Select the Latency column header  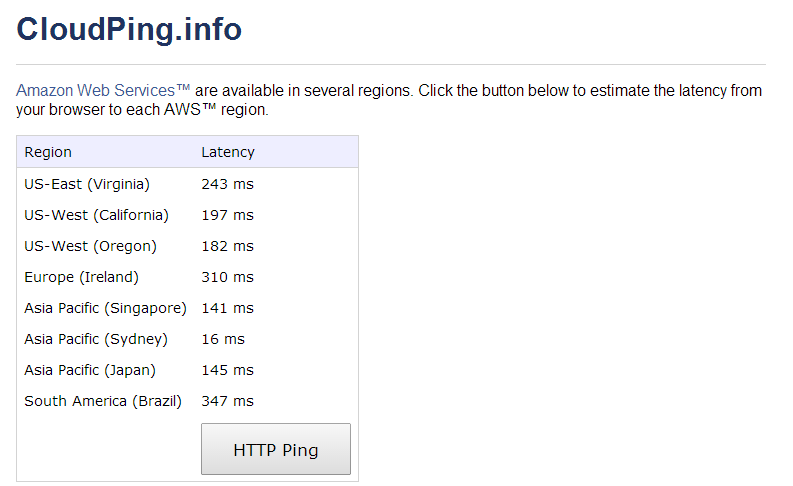pyautogui.click(x=228, y=152)
